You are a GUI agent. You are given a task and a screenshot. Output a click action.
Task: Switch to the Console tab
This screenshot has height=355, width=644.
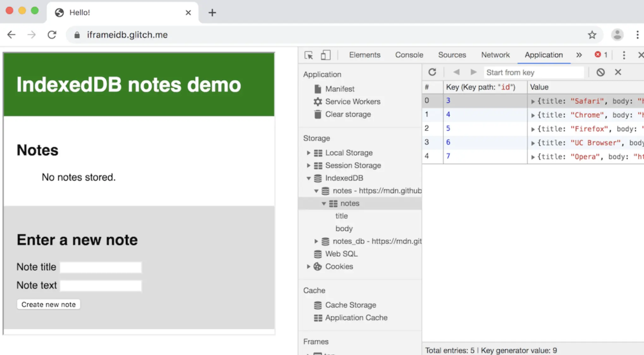tap(409, 55)
